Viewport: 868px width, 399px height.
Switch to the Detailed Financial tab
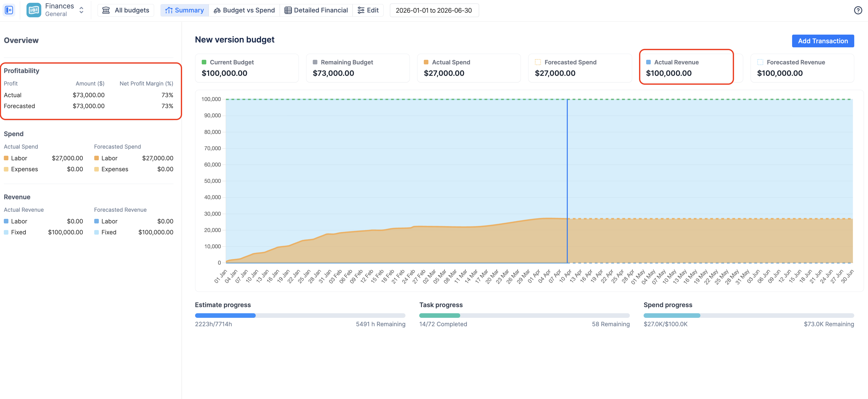320,10
